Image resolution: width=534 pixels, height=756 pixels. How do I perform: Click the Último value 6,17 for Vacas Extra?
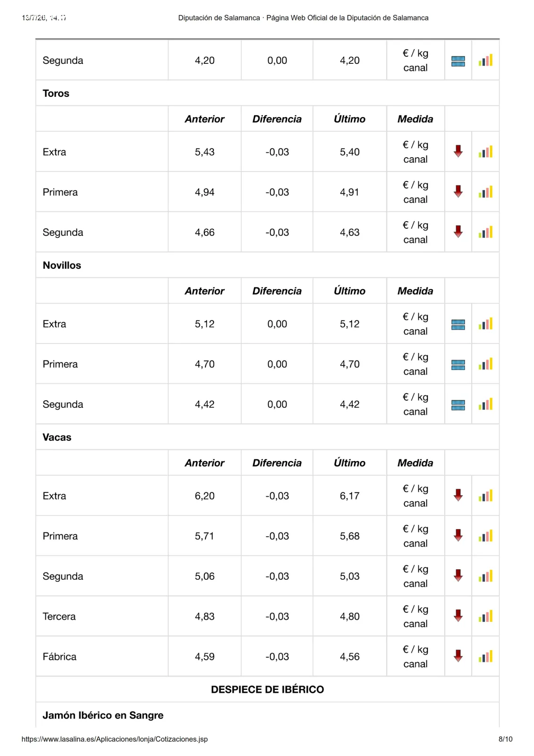pos(349,496)
